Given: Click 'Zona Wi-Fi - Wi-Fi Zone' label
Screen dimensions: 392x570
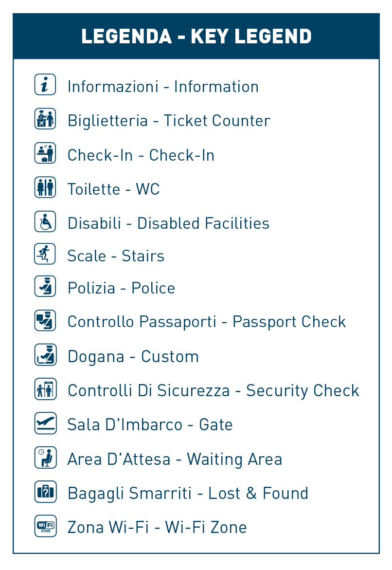Looking at the screenshot, I should 157,528.
